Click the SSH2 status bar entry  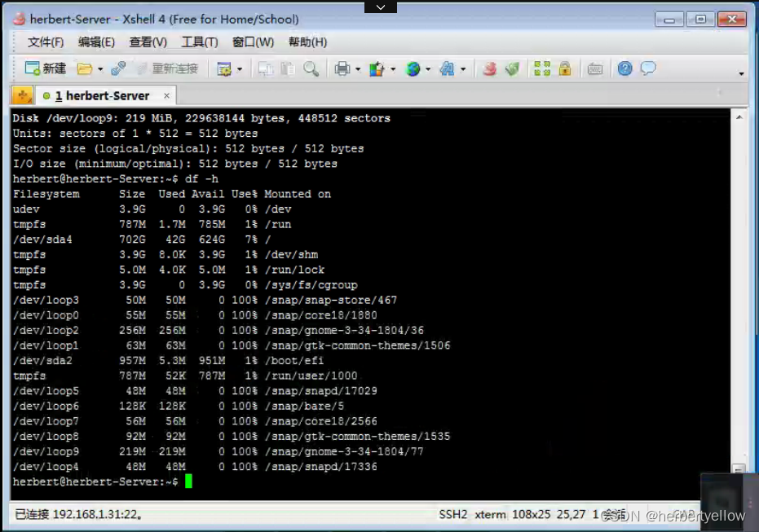tap(453, 514)
